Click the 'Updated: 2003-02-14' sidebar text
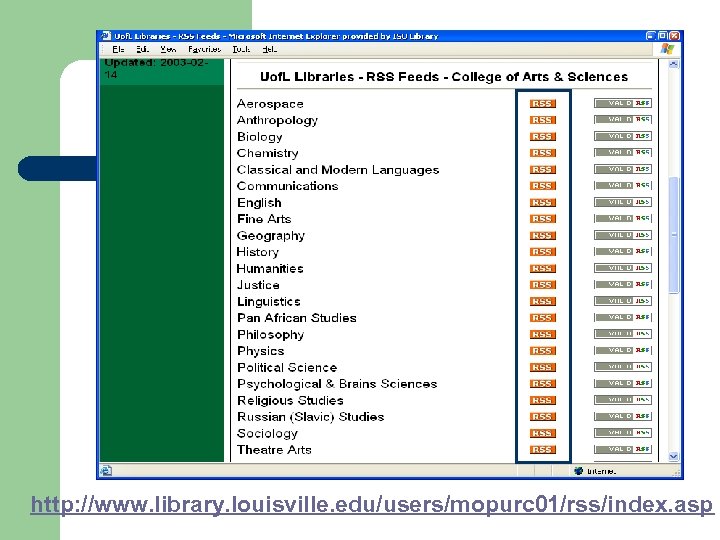The height and width of the screenshot is (540, 720). coord(156,68)
